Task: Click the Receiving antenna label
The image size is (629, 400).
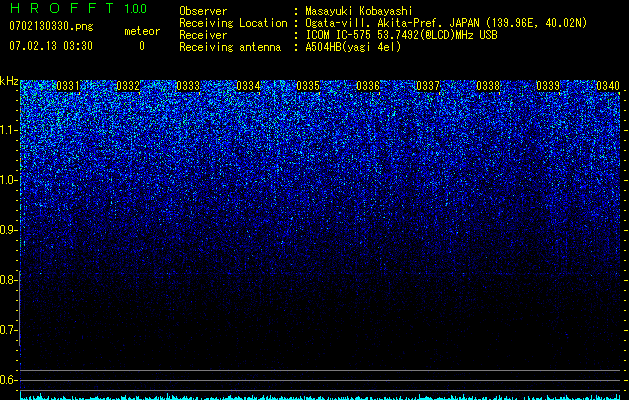Action: point(230,47)
